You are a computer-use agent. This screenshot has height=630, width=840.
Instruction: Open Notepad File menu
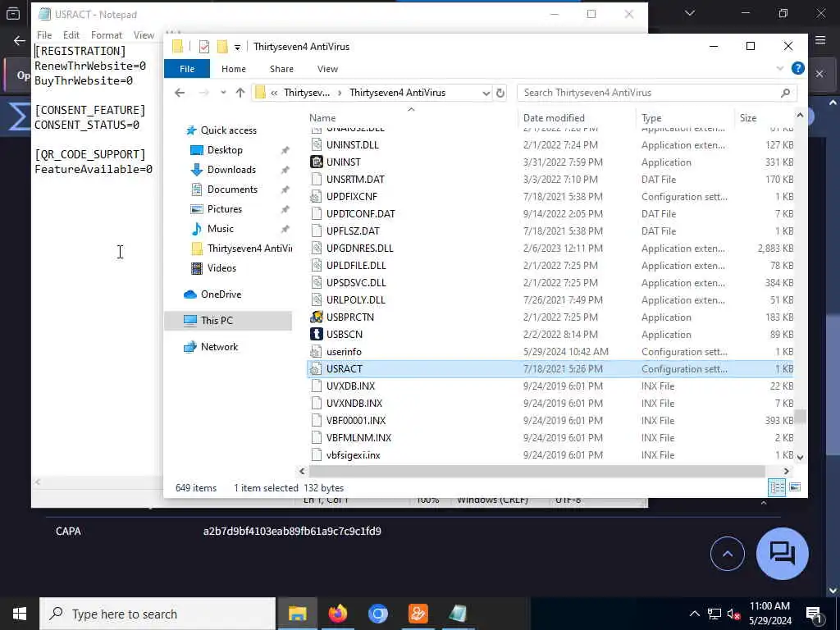point(44,34)
